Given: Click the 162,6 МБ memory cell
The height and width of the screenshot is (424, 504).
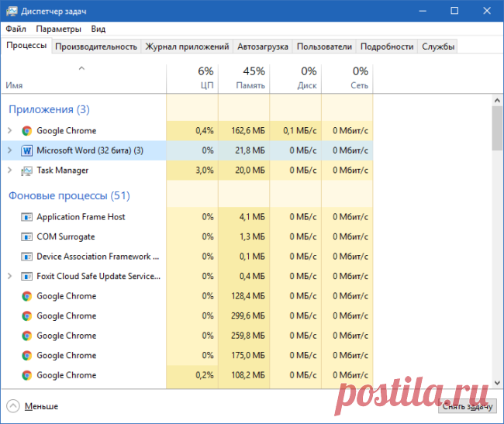Looking at the screenshot, I should click(x=244, y=131).
